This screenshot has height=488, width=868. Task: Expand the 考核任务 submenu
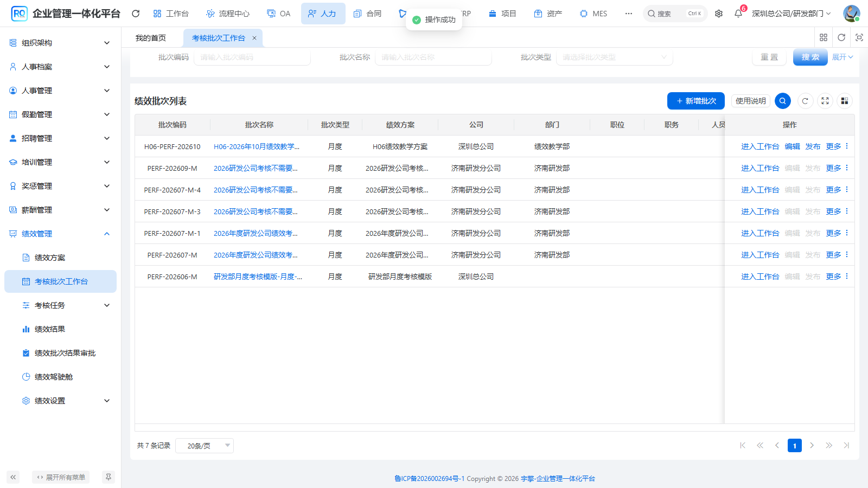pyautogui.click(x=60, y=305)
